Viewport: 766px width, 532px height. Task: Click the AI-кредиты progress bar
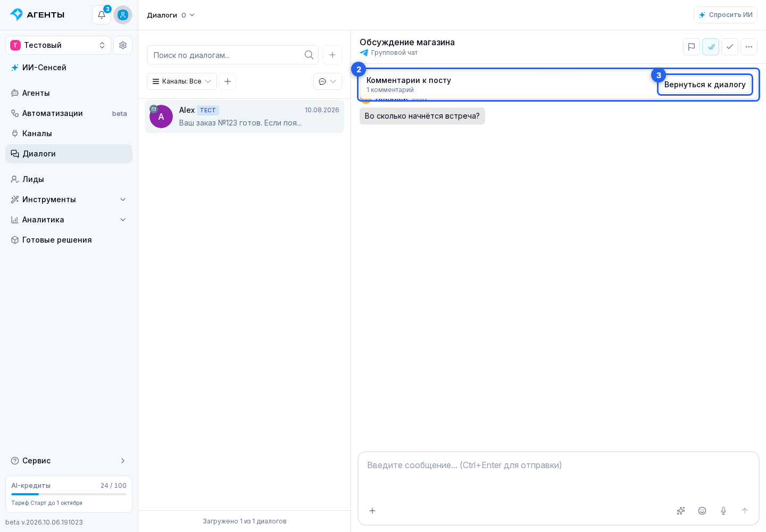click(x=69, y=494)
